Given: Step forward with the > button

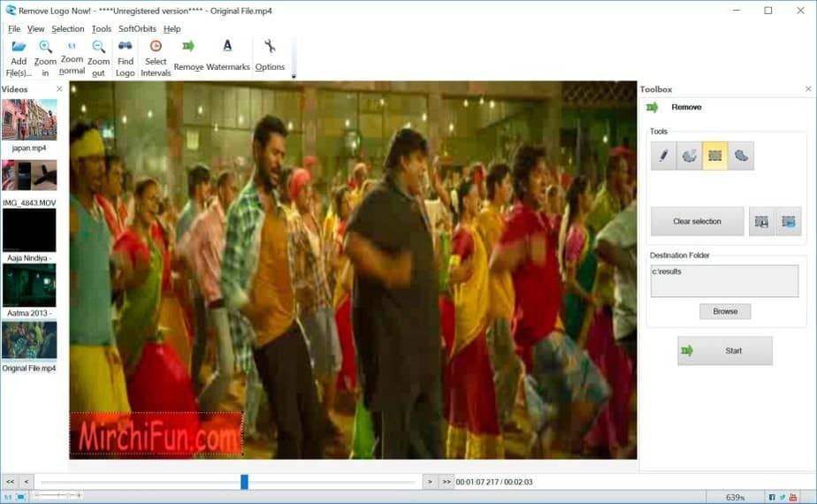Looking at the screenshot, I should (x=430, y=482).
